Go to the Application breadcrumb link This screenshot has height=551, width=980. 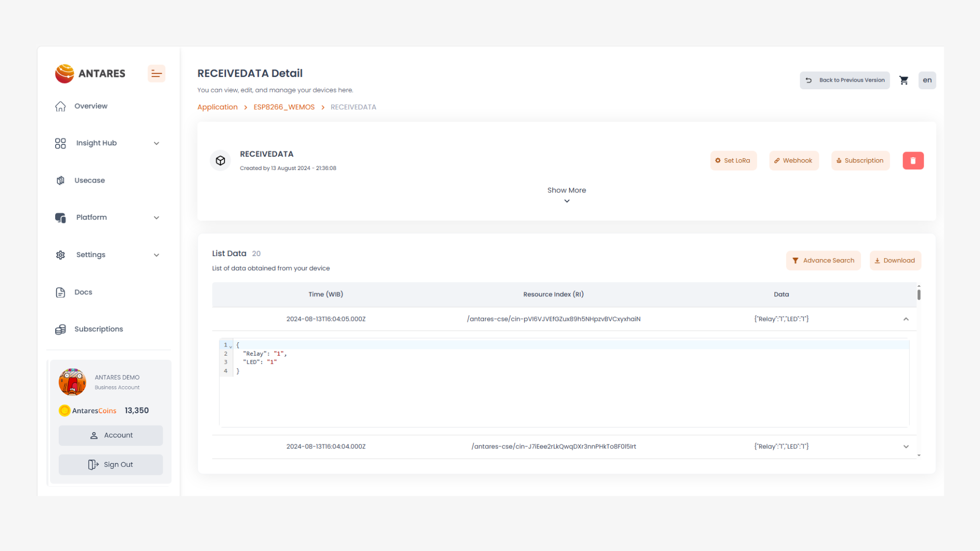click(x=217, y=107)
